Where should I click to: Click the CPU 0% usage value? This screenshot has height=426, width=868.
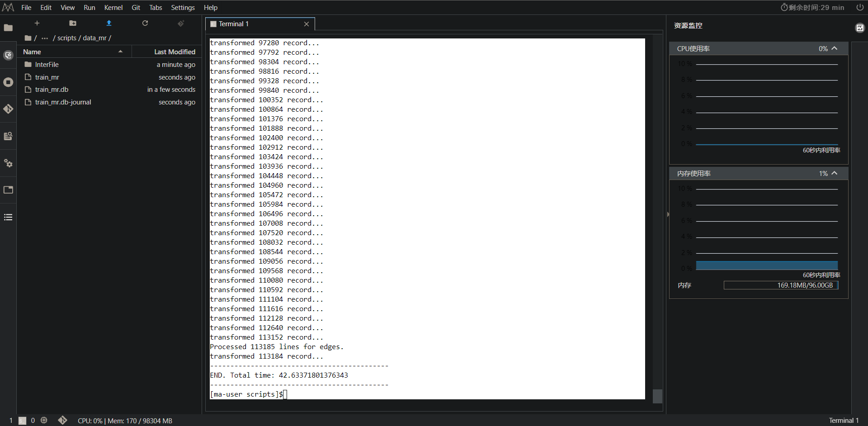823,48
